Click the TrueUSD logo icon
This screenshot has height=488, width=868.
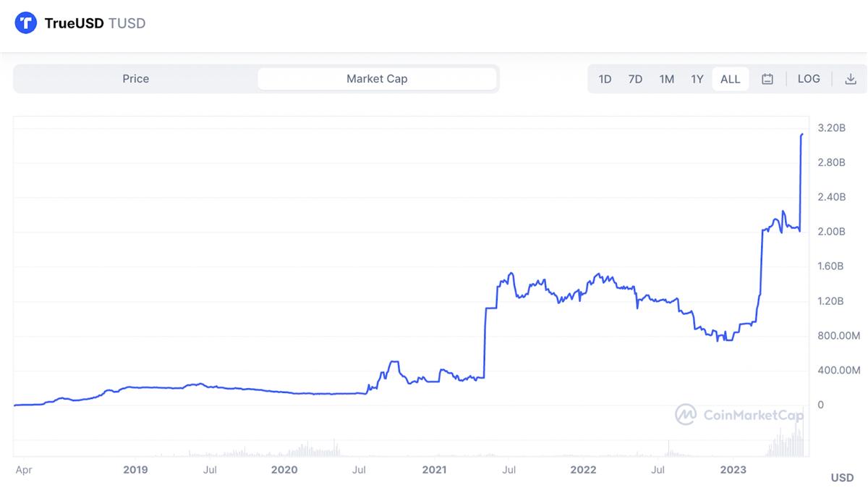click(25, 23)
